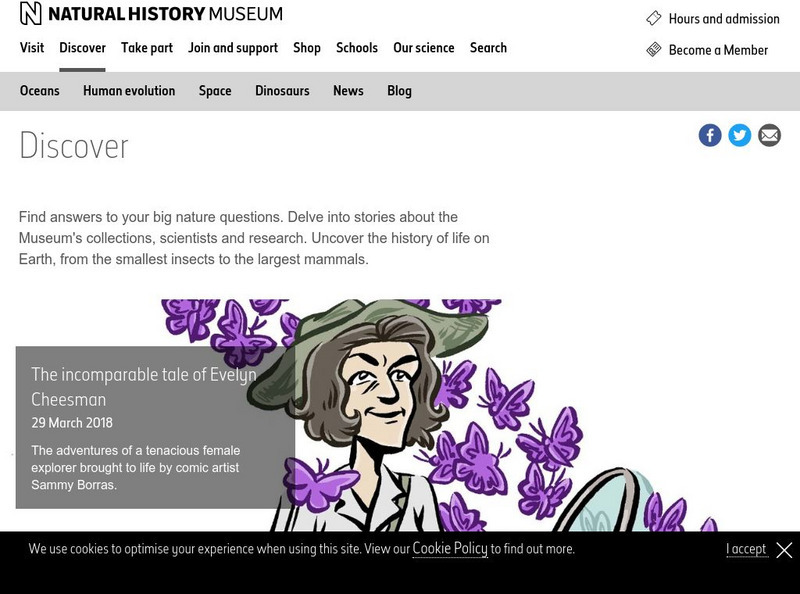
Task: Open the Blog section
Action: tap(399, 90)
